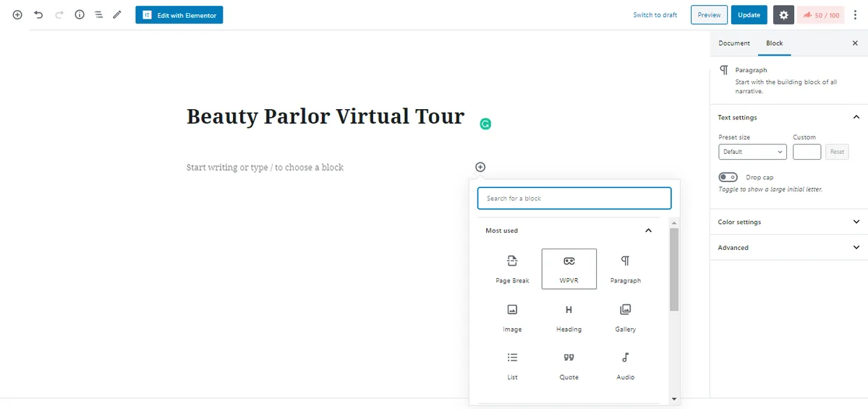Click the Start writing paragraph placeholder
The width and height of the screenshot is (868, 409).
265,167
